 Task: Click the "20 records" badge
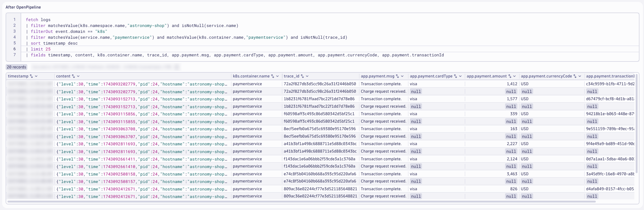17,67
